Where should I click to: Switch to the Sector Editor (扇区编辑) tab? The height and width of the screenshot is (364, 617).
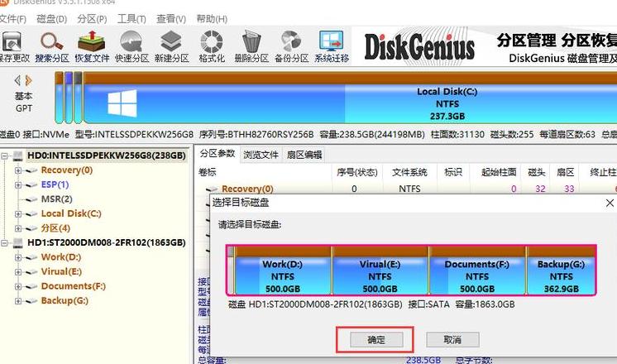[304, 155]
